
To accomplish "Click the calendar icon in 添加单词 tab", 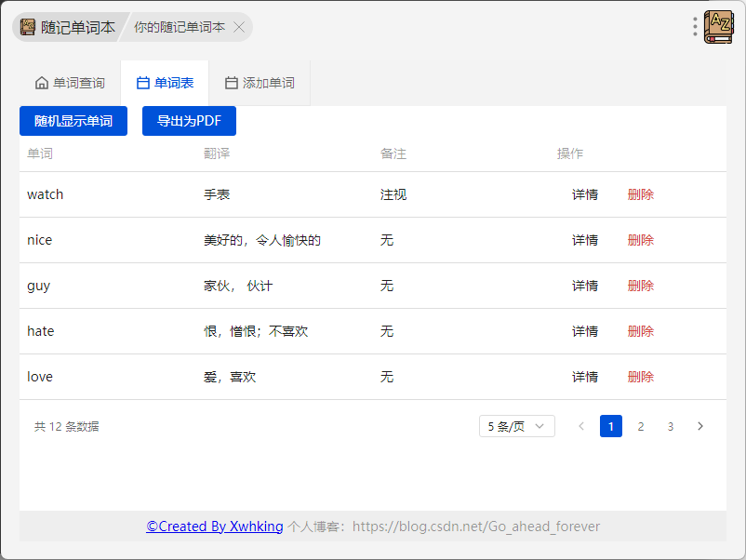I will 232,83.
